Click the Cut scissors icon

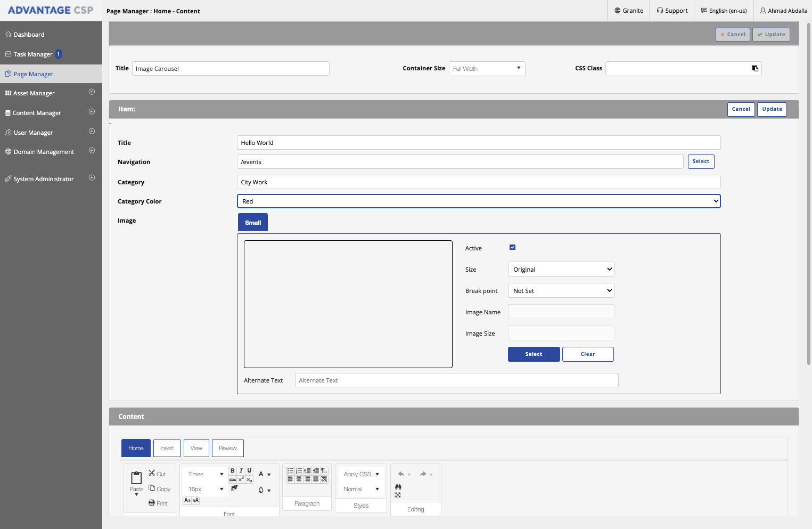click(x=152, y=473)
